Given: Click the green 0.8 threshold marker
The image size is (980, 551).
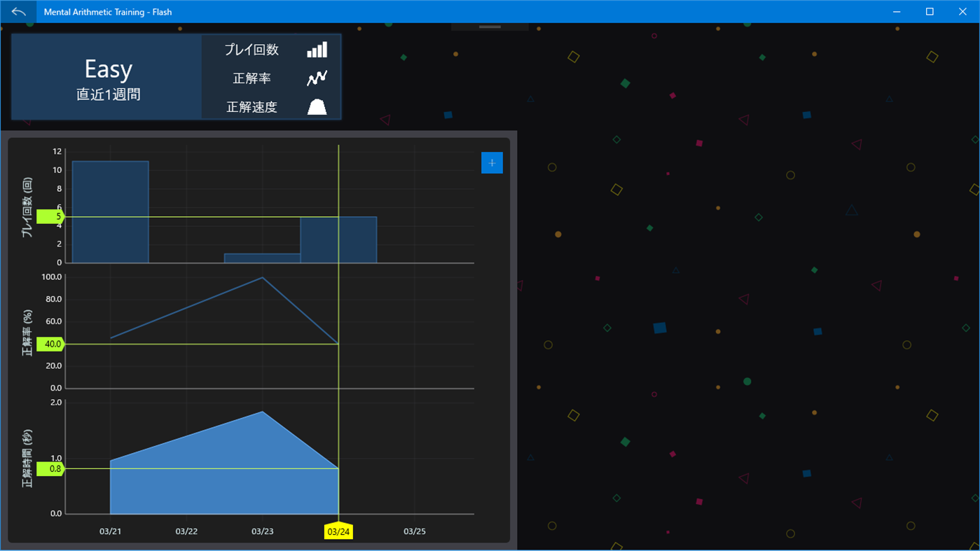Looking at the screenshot, I should (x=53, y=469).
